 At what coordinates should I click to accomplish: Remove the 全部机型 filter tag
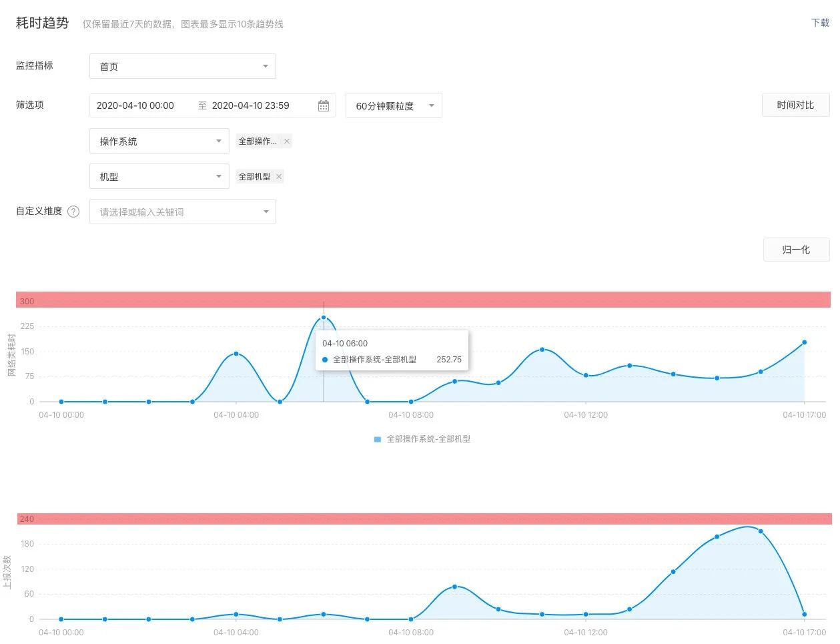click(279, 177)
